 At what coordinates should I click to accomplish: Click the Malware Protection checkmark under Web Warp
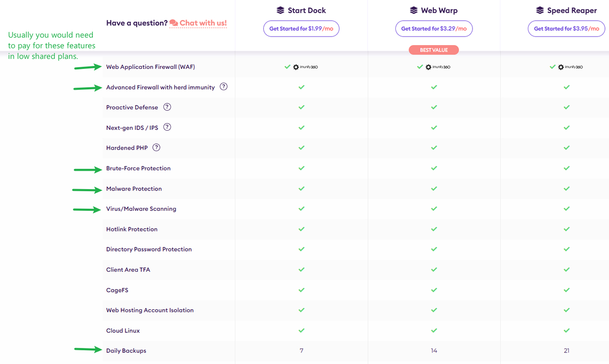(433, 189)
